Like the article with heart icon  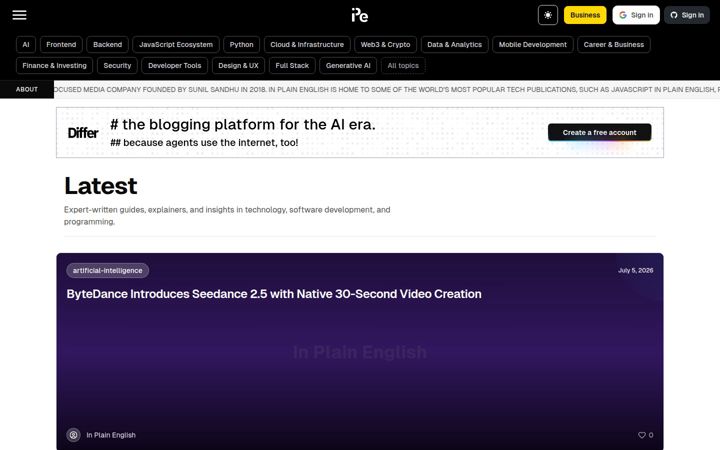coord(642,435)
